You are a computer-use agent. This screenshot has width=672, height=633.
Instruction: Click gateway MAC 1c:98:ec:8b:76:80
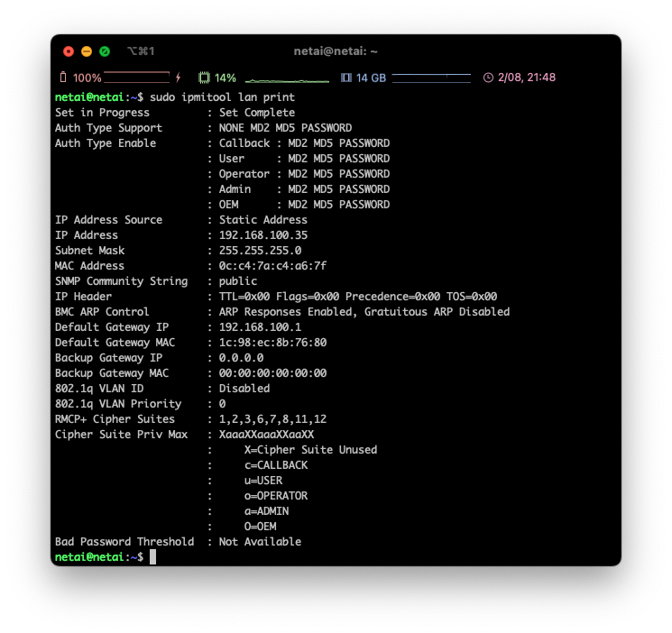(273, 343)
